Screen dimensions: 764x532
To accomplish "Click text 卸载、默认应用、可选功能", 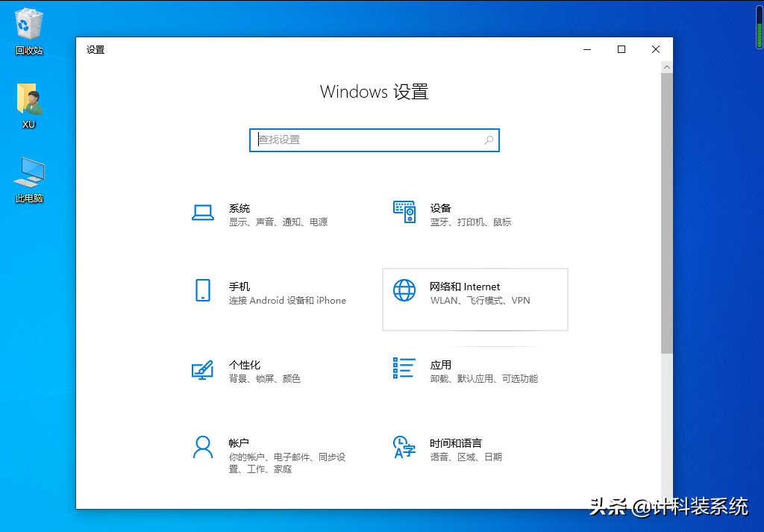I will click(483, 378).
